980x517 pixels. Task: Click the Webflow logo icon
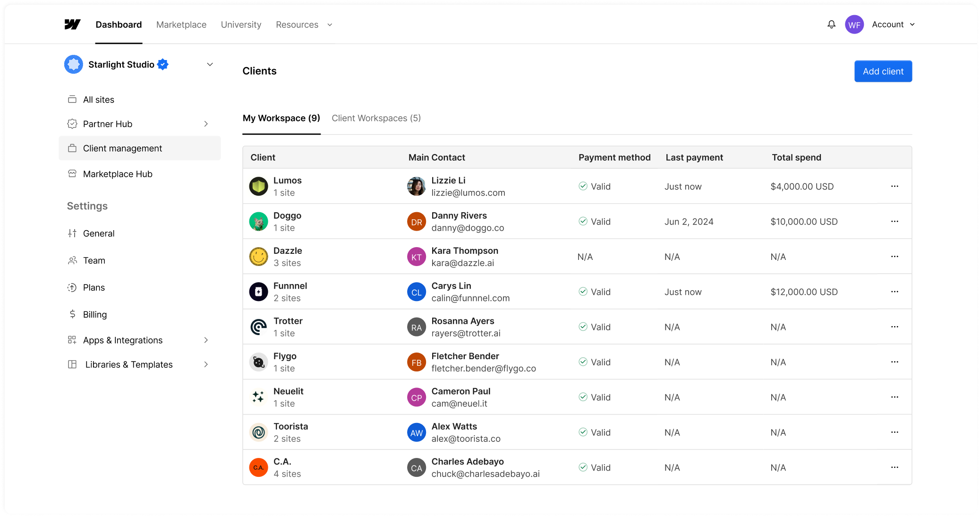(x=72, y=25)
